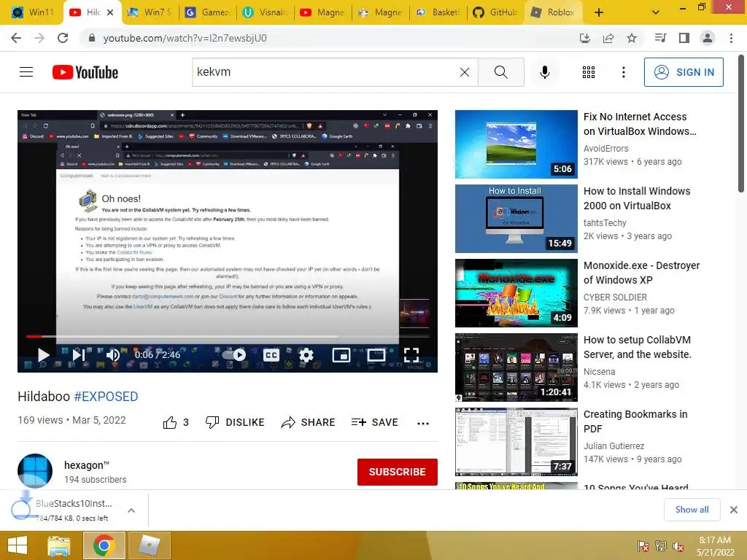Go forward in browser history
747x560 pixels.
pyautogui.click(x=39, y=38)
